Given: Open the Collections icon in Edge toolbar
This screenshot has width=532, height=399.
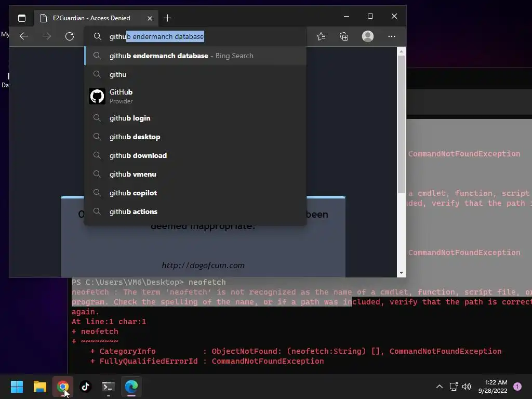Looking at the screenshot, I should (x=344, y=36).
